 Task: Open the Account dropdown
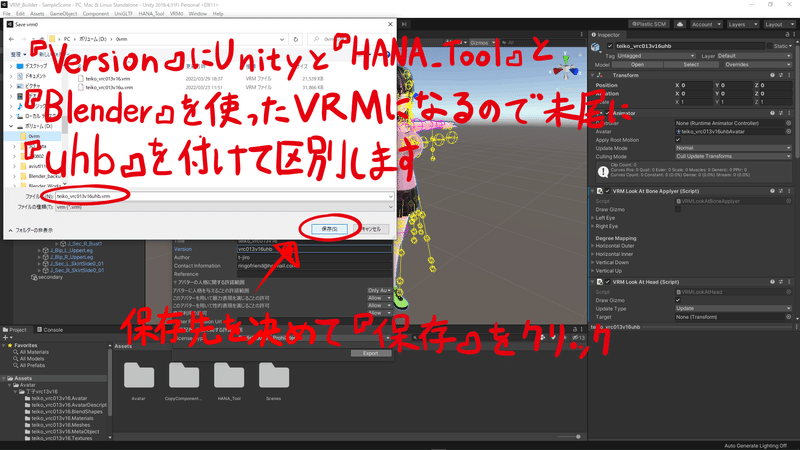(x=706, y=24)
